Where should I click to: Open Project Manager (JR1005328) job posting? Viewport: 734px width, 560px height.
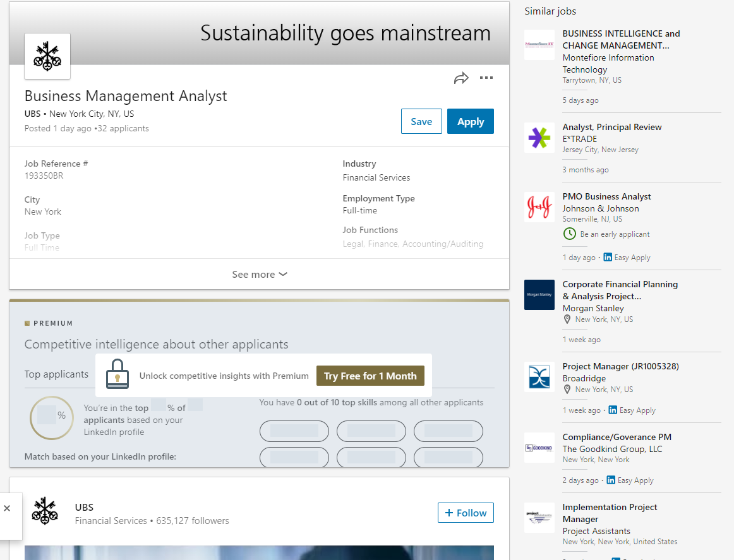pyautogui.click(x=620, y=366)
